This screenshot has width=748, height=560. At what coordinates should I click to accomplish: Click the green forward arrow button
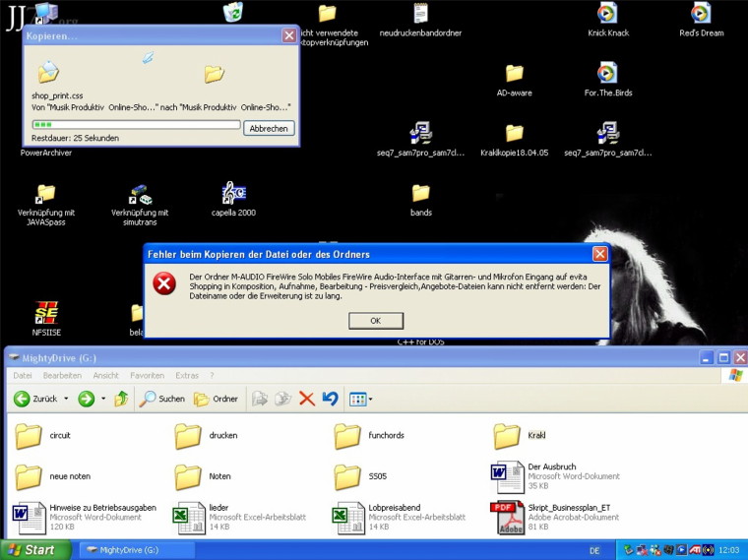click(86, 399)
